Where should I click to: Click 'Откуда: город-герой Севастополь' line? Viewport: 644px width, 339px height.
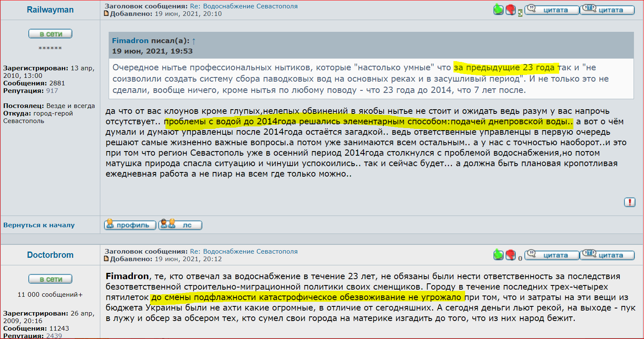coord(38,117)
